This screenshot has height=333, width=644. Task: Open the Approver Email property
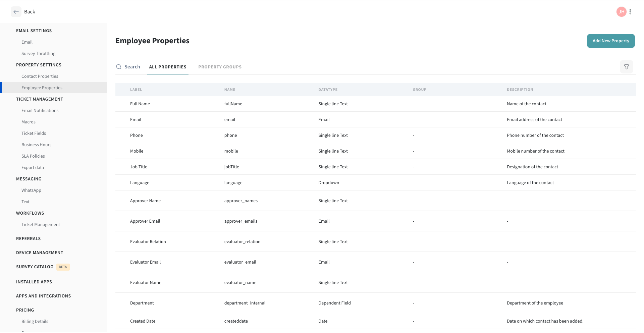pyautogui.click(x=145, y=221)
